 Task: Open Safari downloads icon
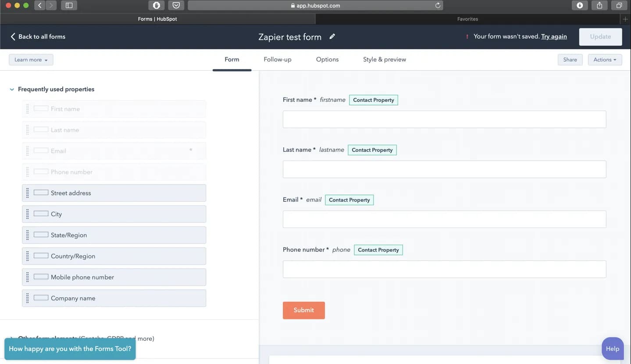pyautogui.click(x=580, y=5)
